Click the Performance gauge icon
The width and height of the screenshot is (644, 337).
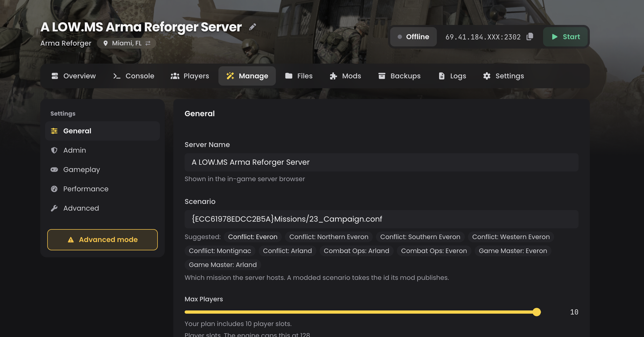click(x=54, y=189)
